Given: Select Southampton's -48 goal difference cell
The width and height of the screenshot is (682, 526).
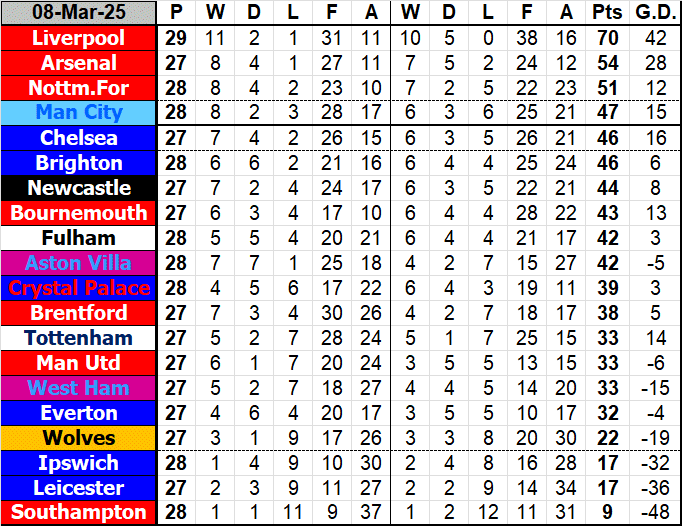Looking at the screenshot, I should (652, 513).
